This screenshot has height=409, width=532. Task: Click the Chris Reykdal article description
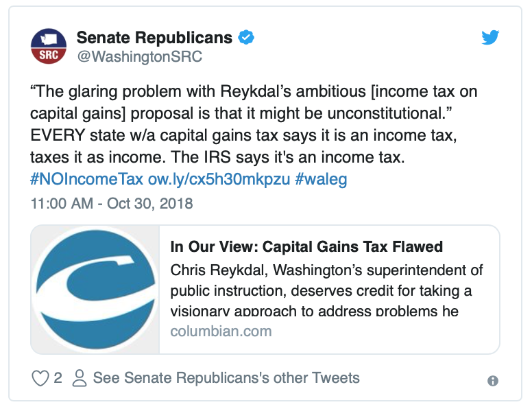(326, 290)
